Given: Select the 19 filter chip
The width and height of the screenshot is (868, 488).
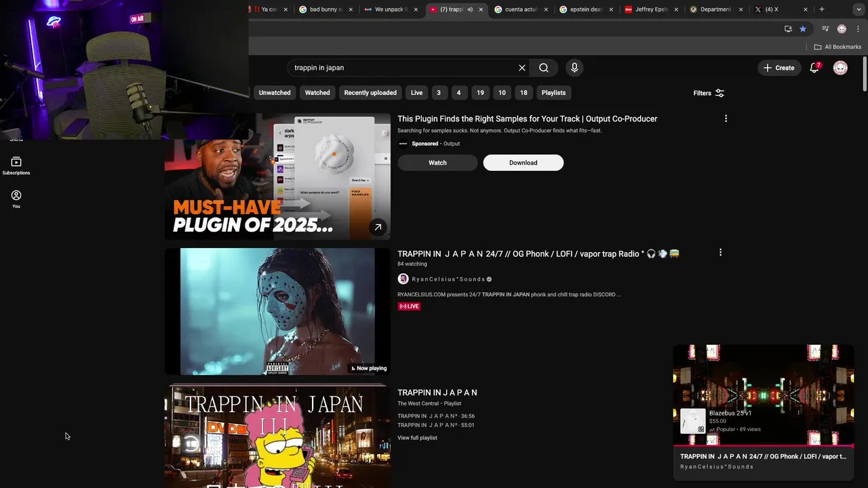Looking at the screenshot, I should point(480,93).
